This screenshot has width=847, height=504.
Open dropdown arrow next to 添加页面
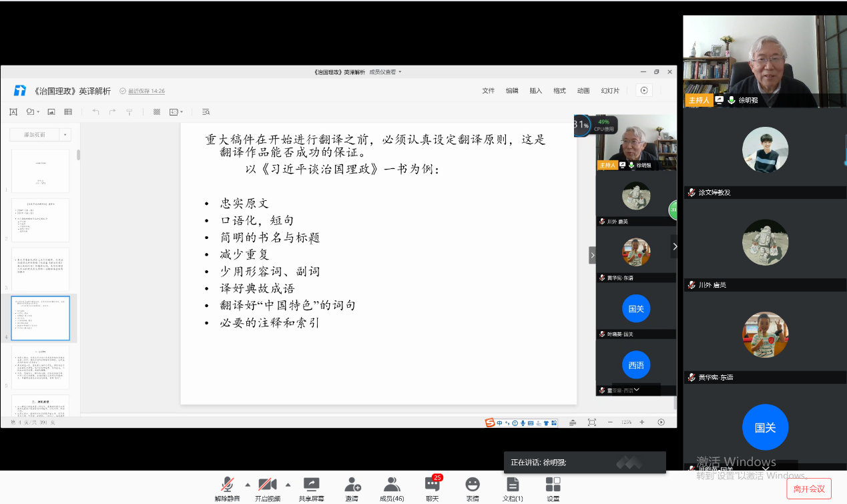(65, 135)
